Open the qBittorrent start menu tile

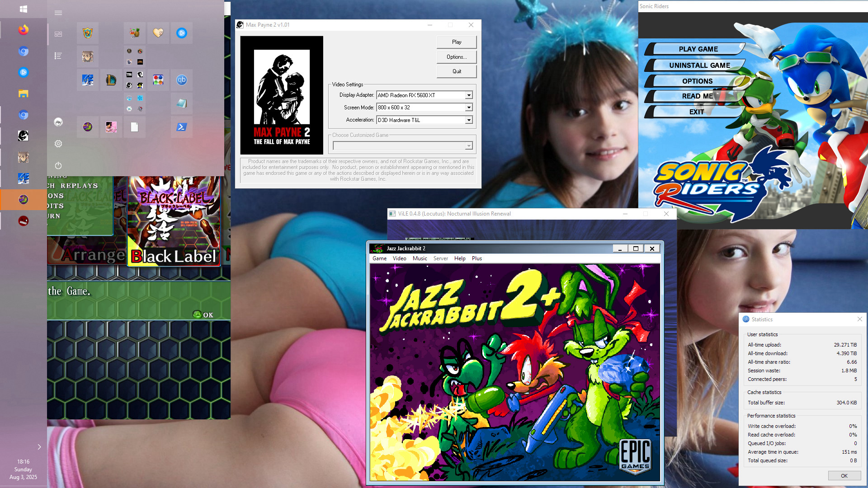181,80
